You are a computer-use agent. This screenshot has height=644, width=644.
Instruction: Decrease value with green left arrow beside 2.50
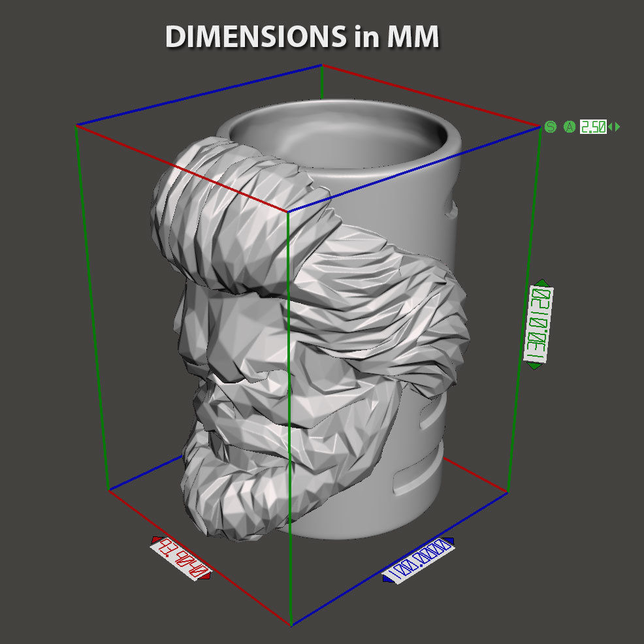(x=610, y=127)
